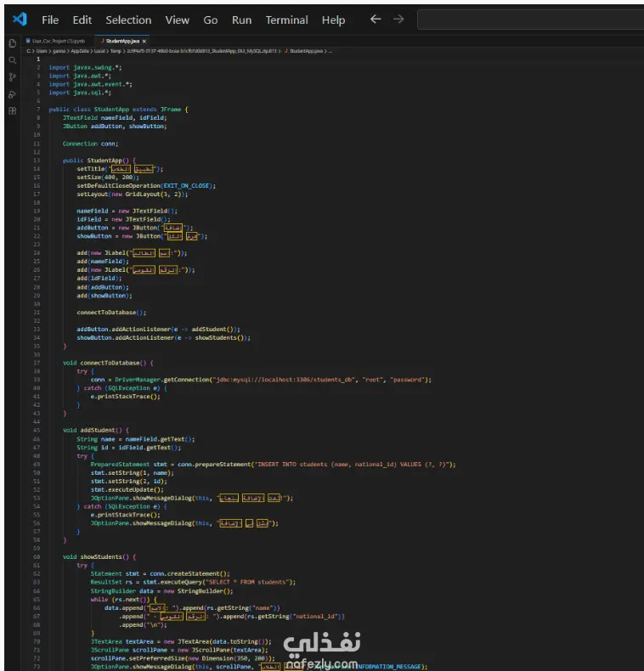Click 'addButton.addActionListener' line
Viewport: 644px width, 671px height.
click(x=158, y=329)
